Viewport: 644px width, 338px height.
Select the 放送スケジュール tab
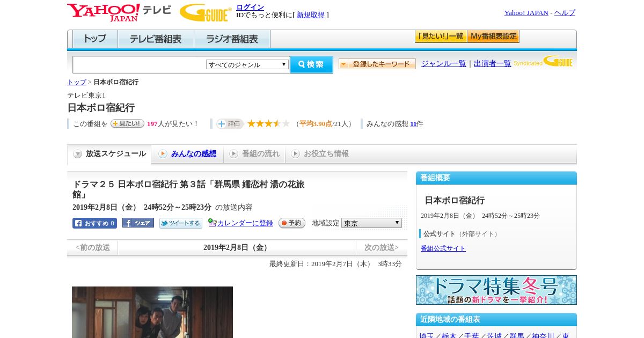(x=109, y=154)
